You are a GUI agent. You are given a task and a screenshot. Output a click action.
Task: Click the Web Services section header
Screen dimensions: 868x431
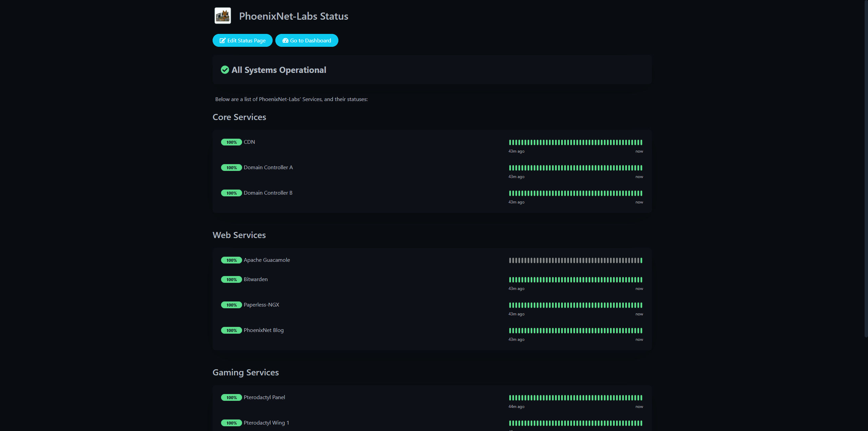click(239, 235)
